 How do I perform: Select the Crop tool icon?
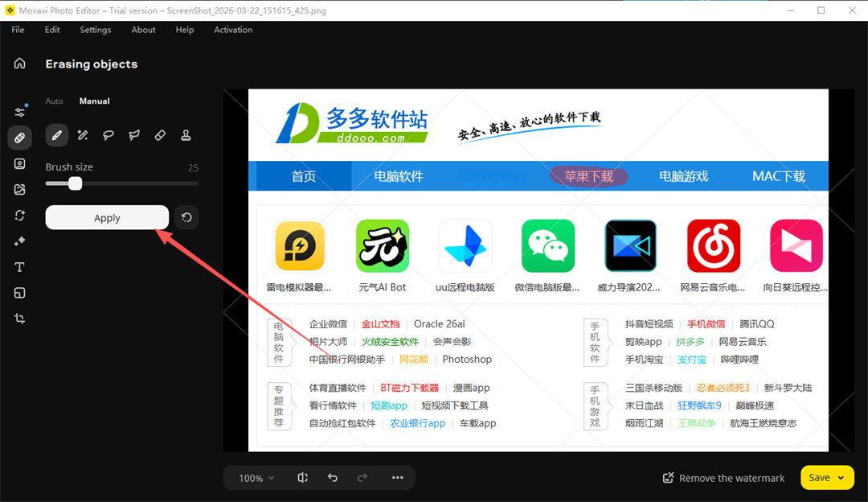(19, 319)
